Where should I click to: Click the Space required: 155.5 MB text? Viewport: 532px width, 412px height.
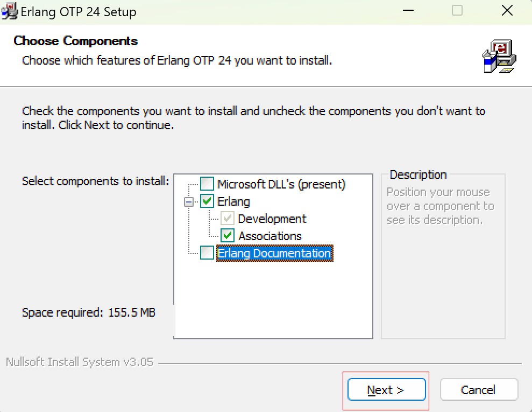click(x=89, y=312)
